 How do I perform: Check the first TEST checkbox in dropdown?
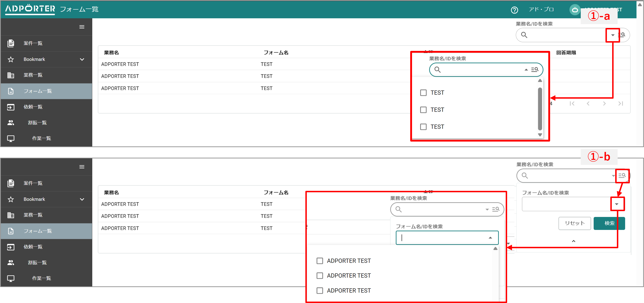423,93
